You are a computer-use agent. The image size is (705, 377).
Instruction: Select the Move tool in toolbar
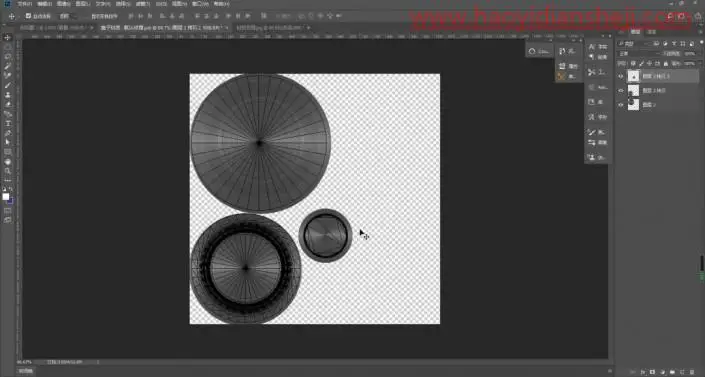click(8, 37)
